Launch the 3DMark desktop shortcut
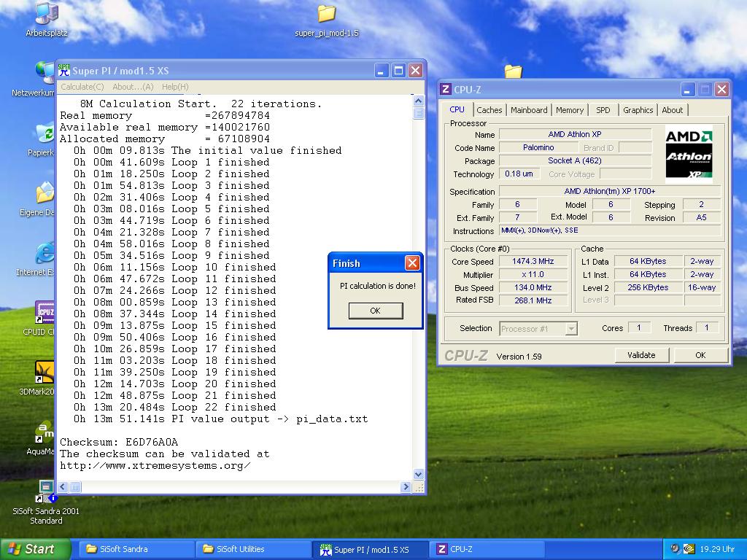Viewport: 747px width, 560px height. [45, 373]
